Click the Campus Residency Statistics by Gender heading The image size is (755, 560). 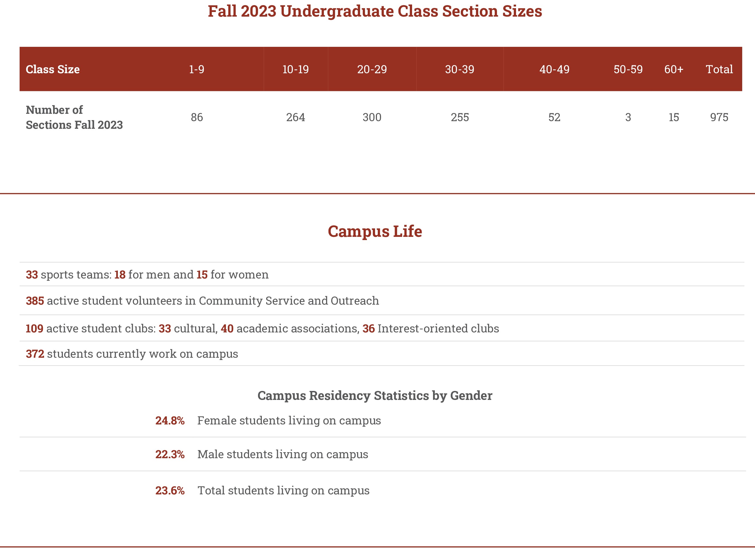point(375,395)
